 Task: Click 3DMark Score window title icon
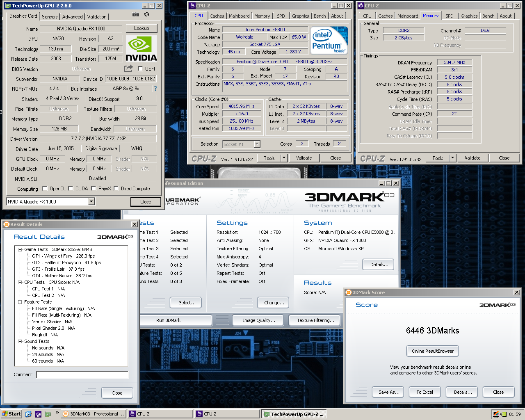(x=349, y=292)
